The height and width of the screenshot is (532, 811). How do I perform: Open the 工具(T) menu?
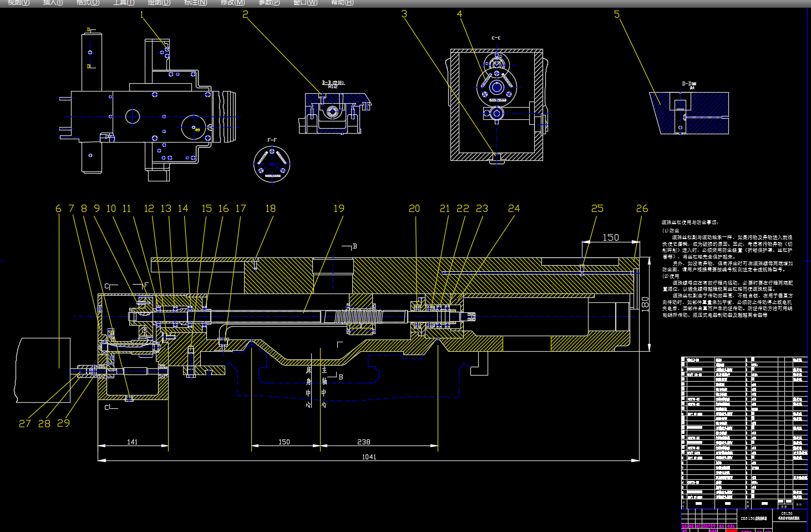point(124,3)
